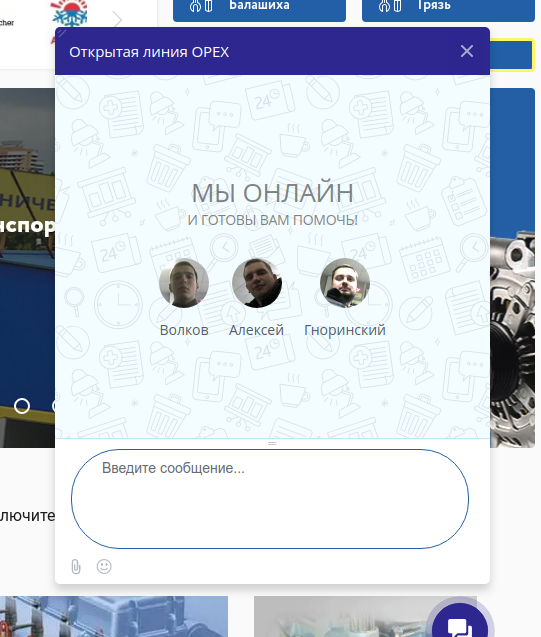Select the first slider dot indicator
The width and height of the screenshot is (541, 637).
tap(22, 406)
